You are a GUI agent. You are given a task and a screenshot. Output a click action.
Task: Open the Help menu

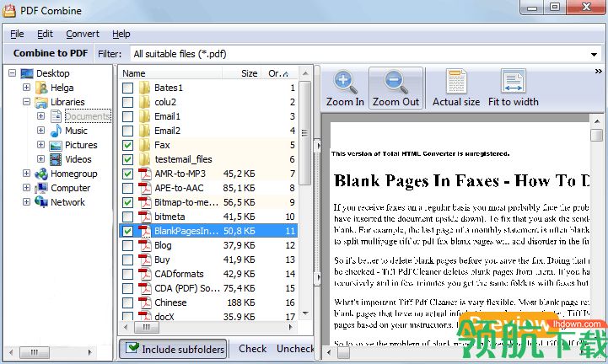click(x=121, y=34)
